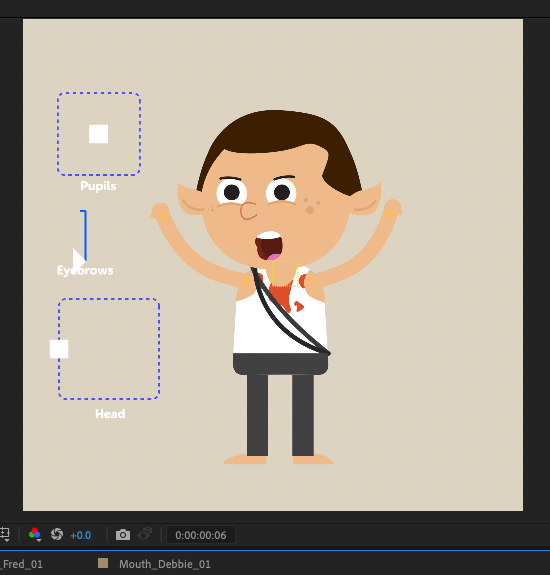
Task: Click the tan swatch beside Mouth_Debbie_01
Action: pyautogui.click(x=103, y=563)
